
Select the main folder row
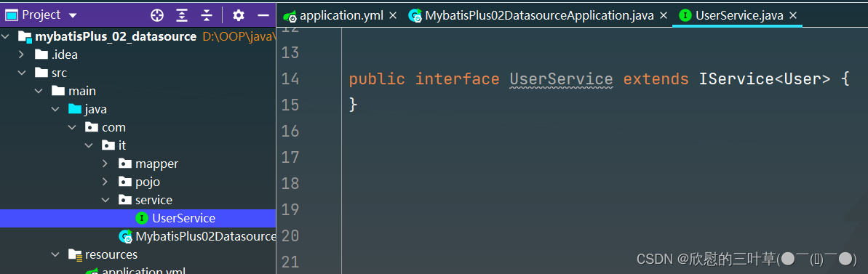[x=138, y=91]
